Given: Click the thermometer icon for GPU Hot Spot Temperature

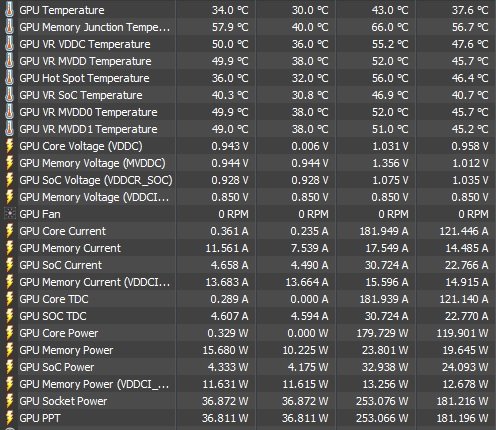Looking at the screenshot, I should click(9, 78).
